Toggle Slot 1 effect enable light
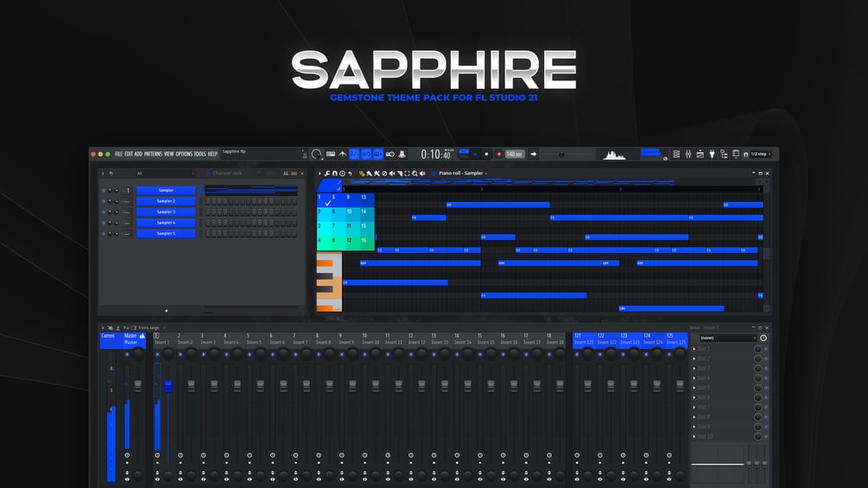 pyautogui.click(x=765, y=349)
